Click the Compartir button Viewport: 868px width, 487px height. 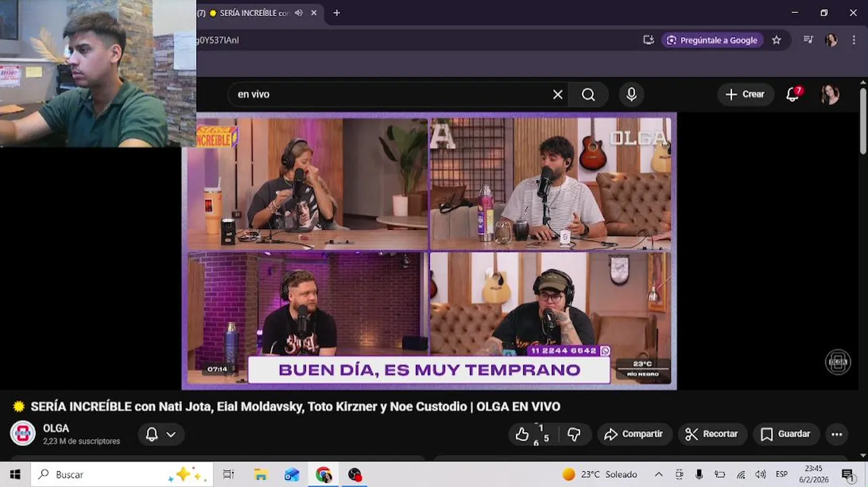click(x=634, y=434)
